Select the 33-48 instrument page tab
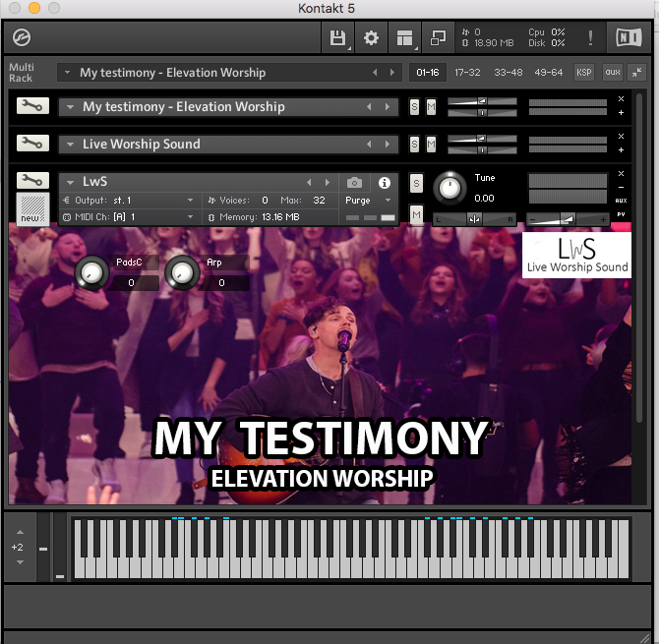This screenshot has width=659, height=644. pyautogui.click(x=509, y=72)
